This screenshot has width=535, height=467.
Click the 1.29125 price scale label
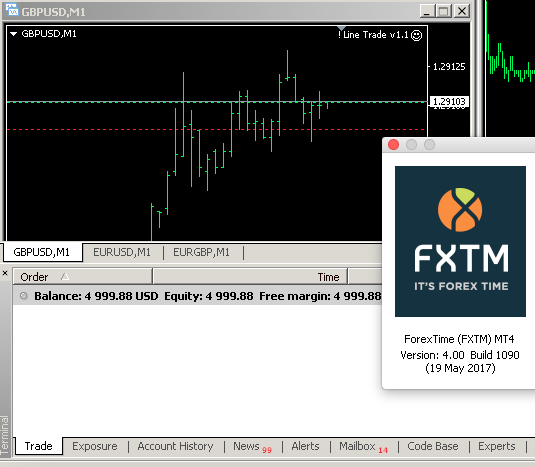coord(449,67)
